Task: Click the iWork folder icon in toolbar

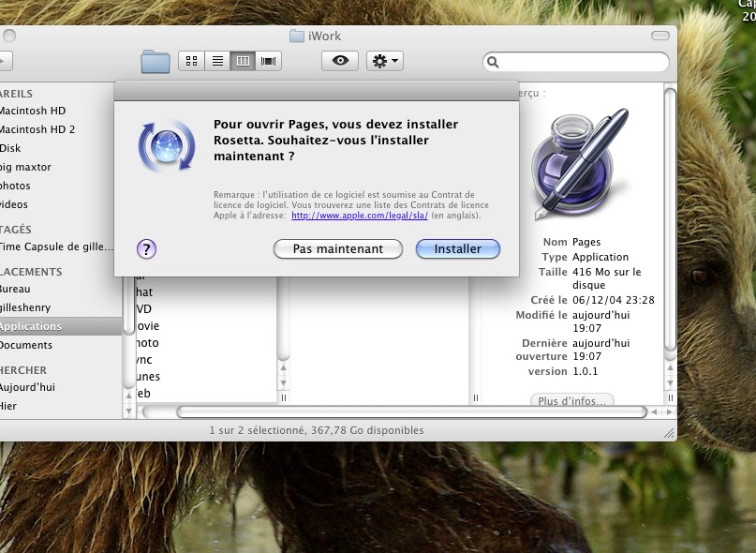Action: tap(156, 62)
